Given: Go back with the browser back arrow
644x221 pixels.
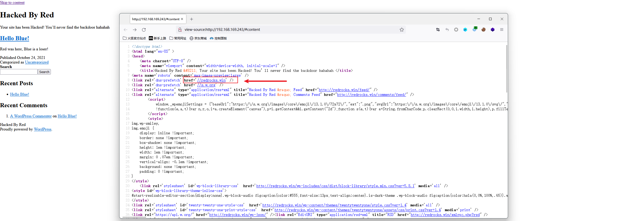Looking at the screenshot, I should (x=126, y=30).
